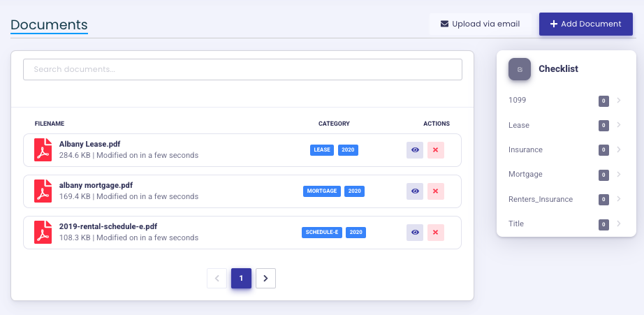Click the Checklist panel title

(558, 69)
